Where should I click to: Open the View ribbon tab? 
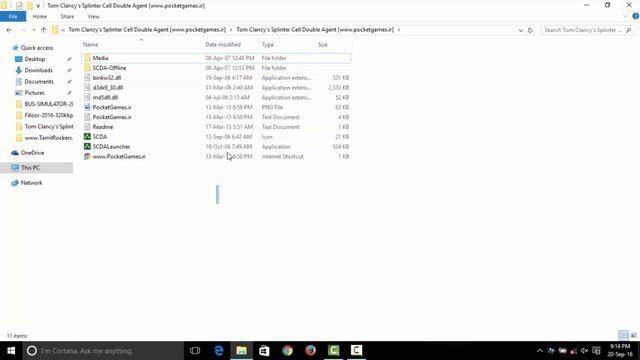tap(93, 16)
